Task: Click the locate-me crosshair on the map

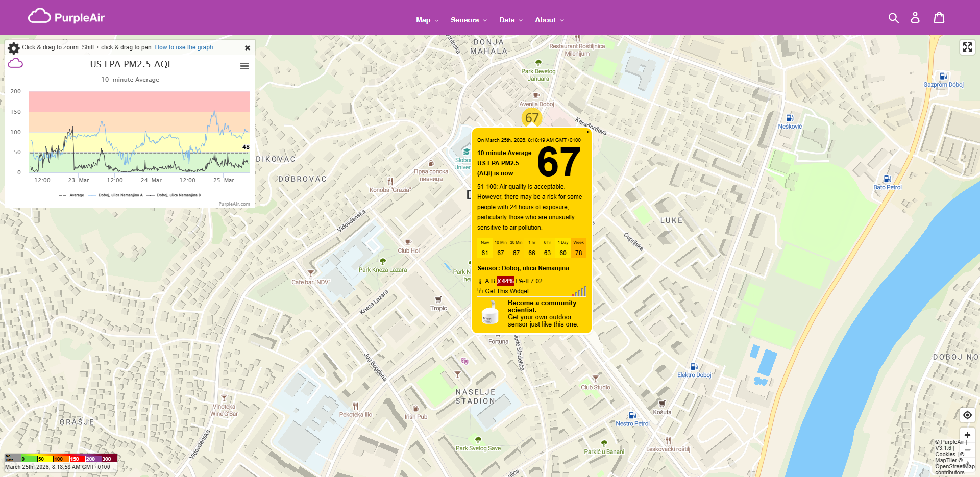Action: point(967,415)
